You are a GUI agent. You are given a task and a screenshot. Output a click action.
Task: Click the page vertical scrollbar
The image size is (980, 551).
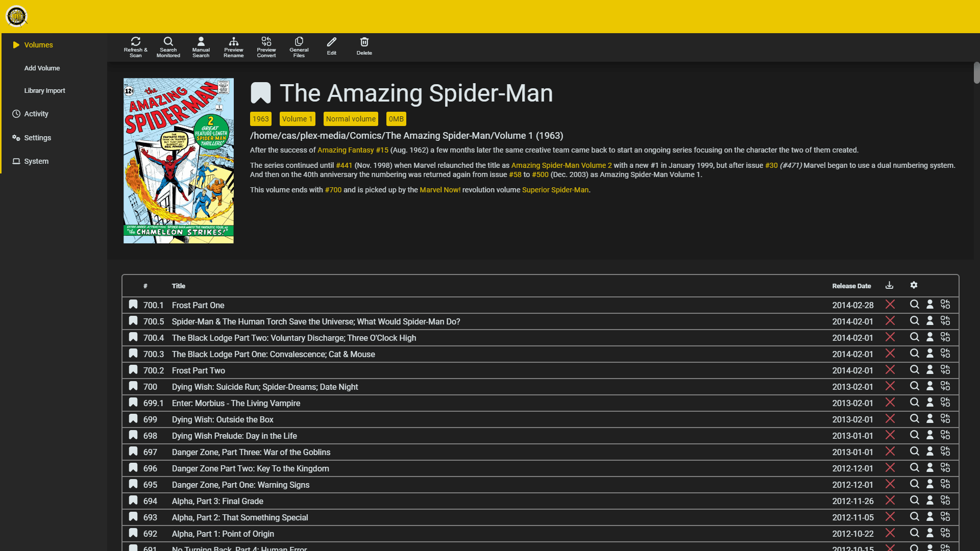tap(976, 72)
